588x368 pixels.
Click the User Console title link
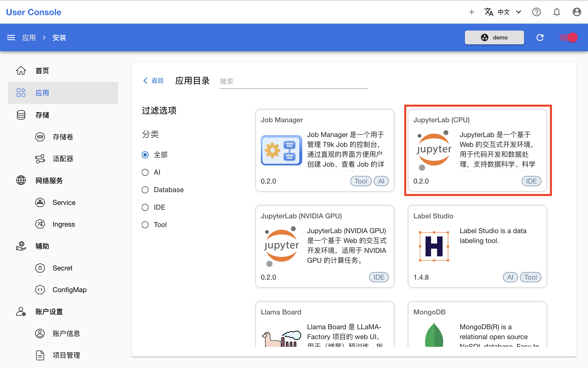tap(33, 12)
